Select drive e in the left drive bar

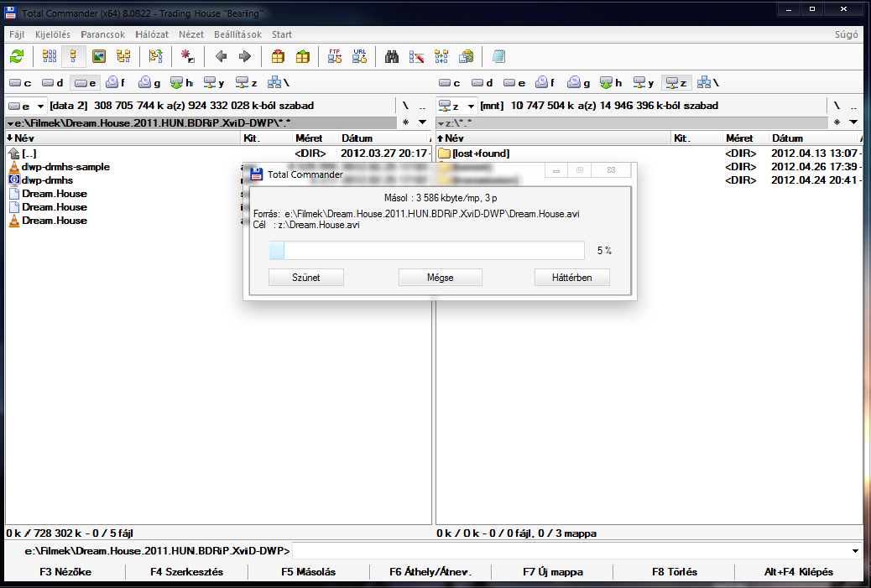[x=85, y=83]
